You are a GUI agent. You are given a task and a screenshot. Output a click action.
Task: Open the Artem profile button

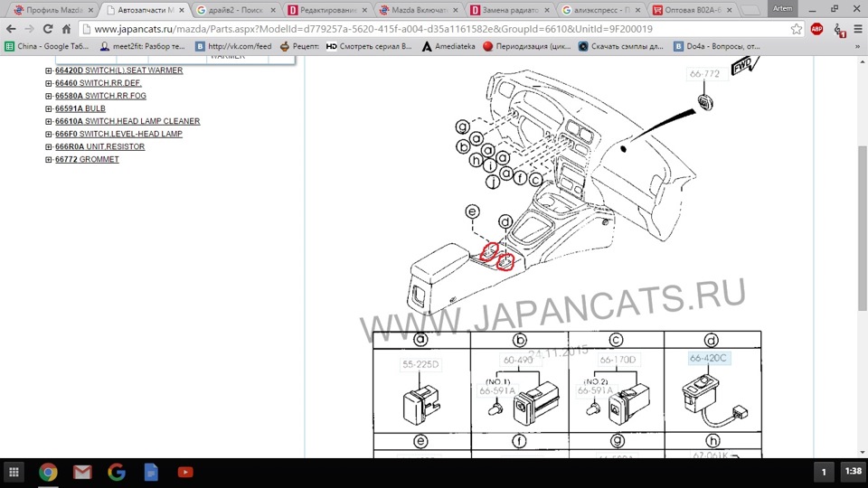click(x=782, y=8)
